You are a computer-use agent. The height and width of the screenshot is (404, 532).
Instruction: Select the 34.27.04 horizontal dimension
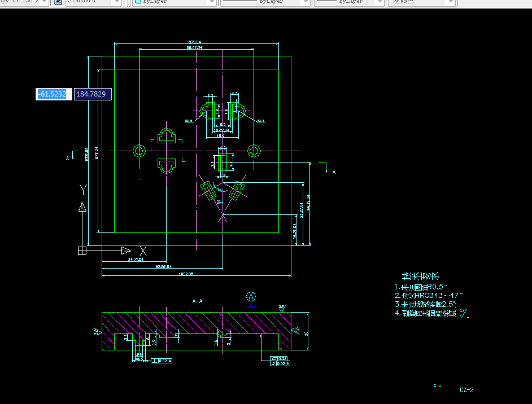(136, 260)
